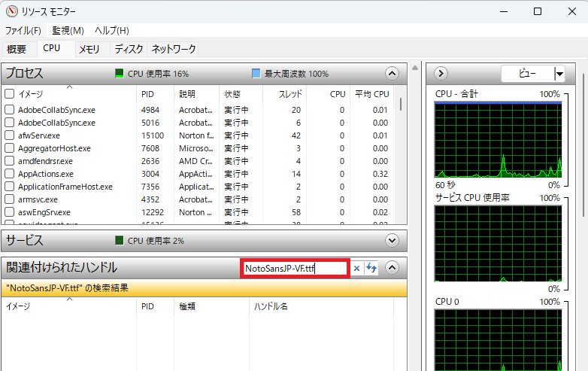Click the "NotoSansJP-VF.ttf" の検索結果 banner
Viewport: 588px width, 371px height.
point(205,288)
